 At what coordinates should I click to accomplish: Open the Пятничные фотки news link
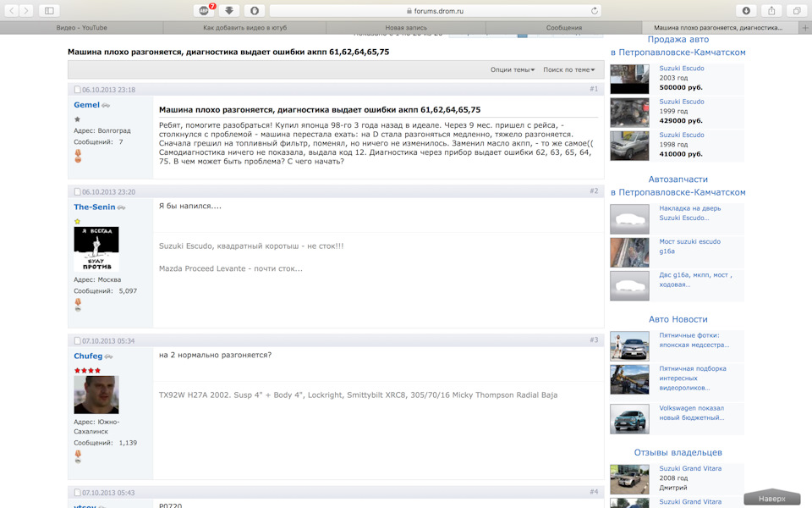coord(694,340)
